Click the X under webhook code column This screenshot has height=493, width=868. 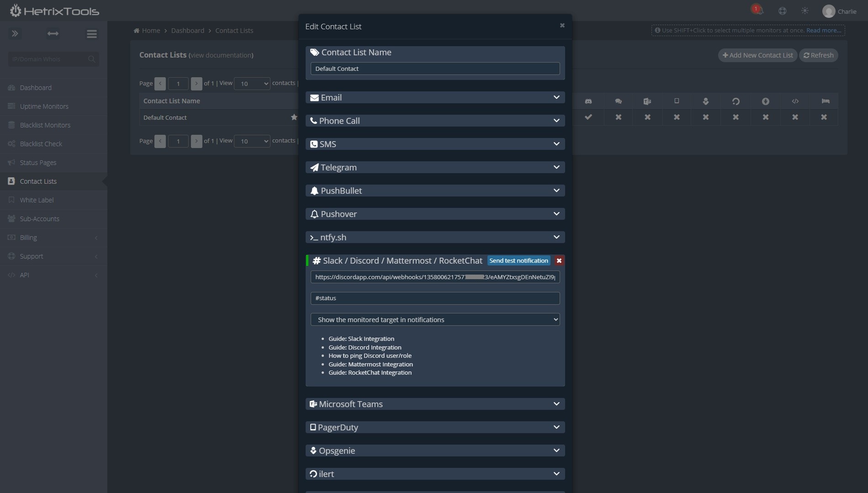pyautogui.click(x=795, y=117)
